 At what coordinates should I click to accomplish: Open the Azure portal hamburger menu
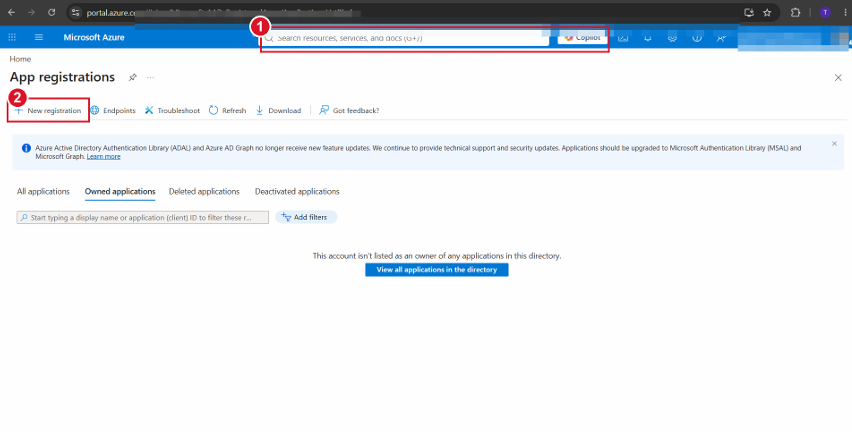pyautogui.click(x=39, y=37)
